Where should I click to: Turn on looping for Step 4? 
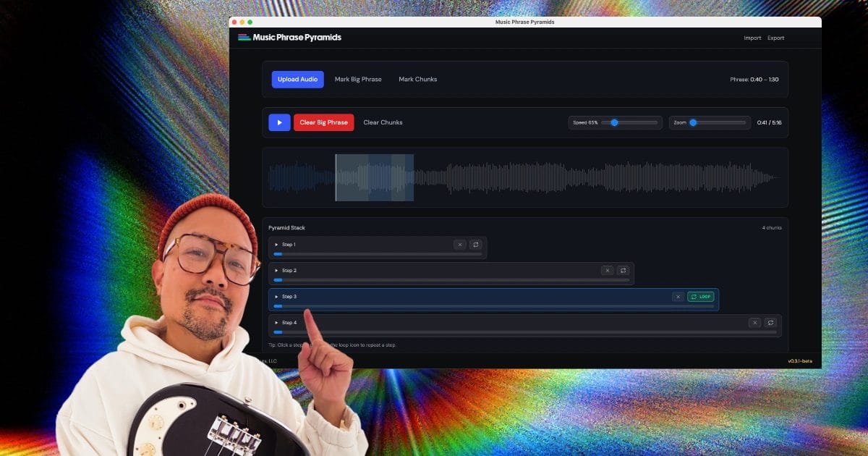[770, 323]
